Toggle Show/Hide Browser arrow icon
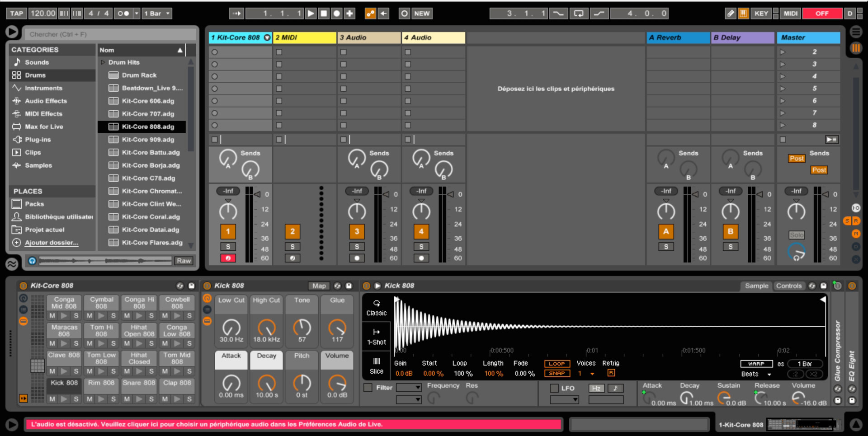 [x=12, y=32]
